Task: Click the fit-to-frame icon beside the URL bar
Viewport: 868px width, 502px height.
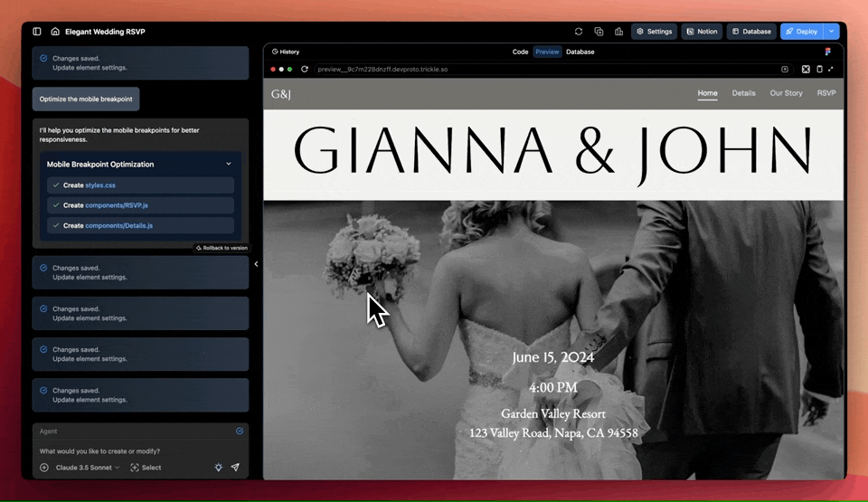Action: (806, 70)
